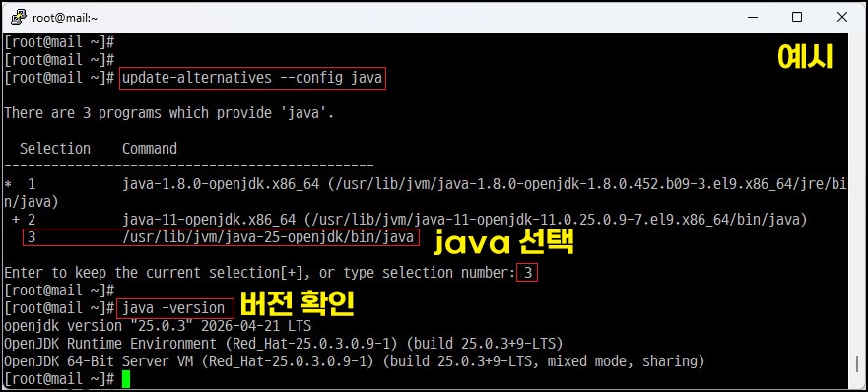This screenshot has width=868, height=392.
Task: Click the '/usr/lib/jvm/java-25-openjdk/bin/java' path text
Action: [268, 237]
